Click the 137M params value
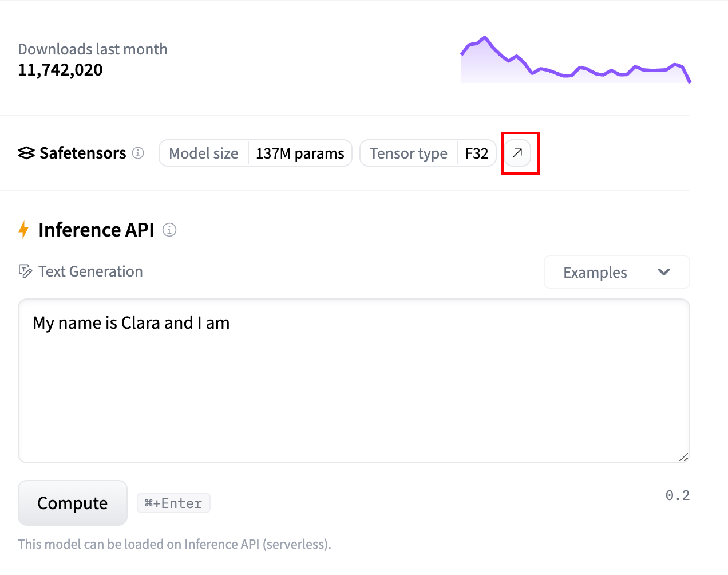This screenshot has height=575, width=728. pos(300,153)
